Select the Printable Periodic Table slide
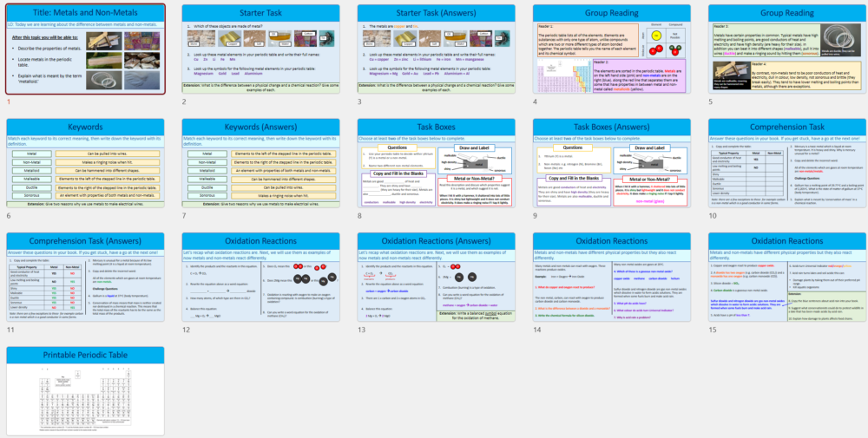 point(85,390)
